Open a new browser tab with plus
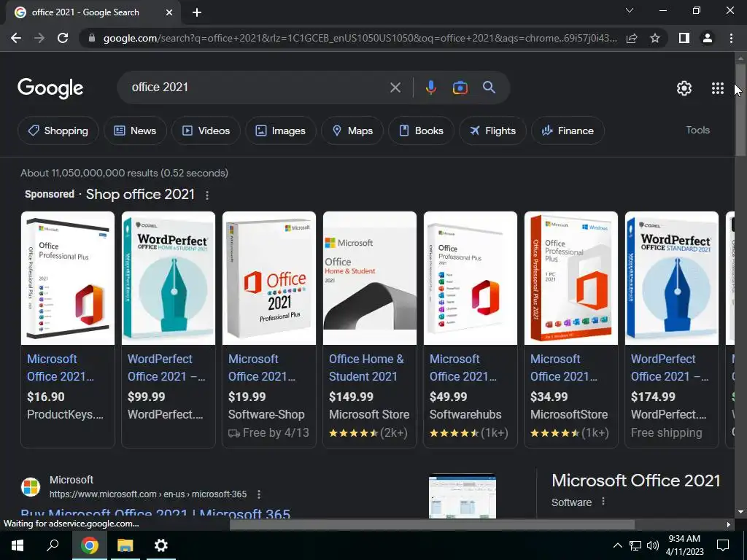The height and width of the screenshot is (560, 747). click(197, 12)
